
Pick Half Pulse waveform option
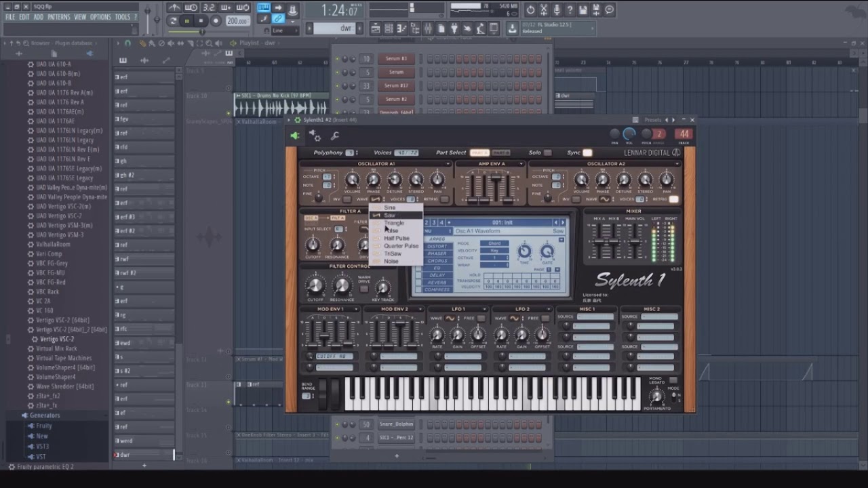[x=397, y=239]
